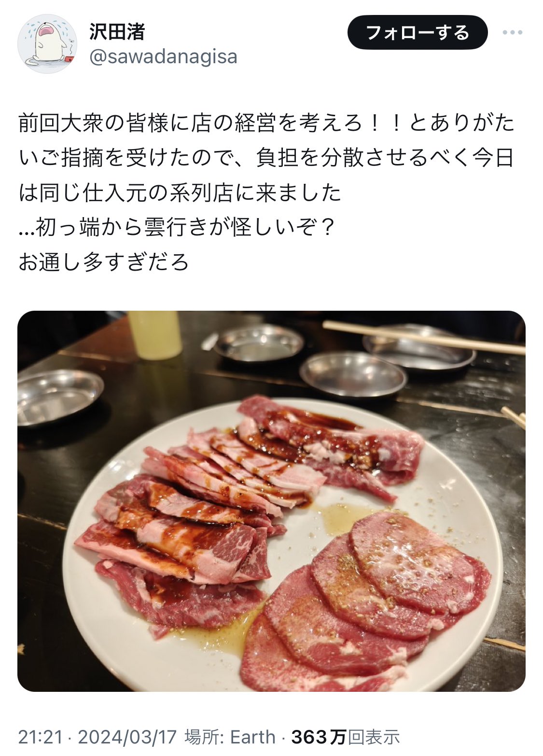Click the 沢田渚 profile avatar
This screenshot has height=756, width=543.
pyautogui.click(x=47, y=44)
